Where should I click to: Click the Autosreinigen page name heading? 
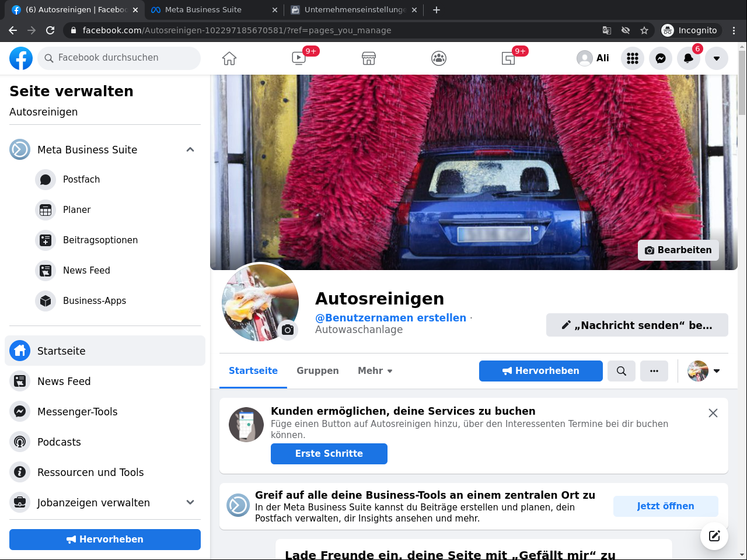click(380, 299)
